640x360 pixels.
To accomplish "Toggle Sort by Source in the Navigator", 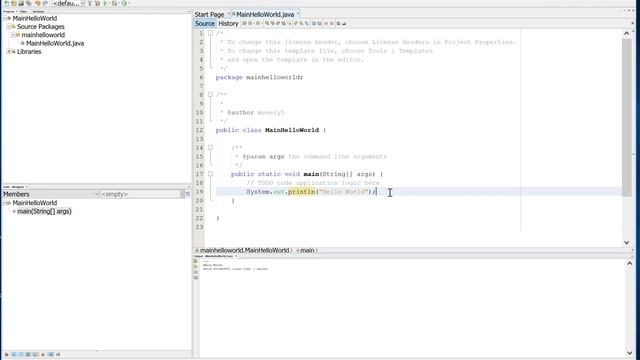I will [x=58, y=355].
